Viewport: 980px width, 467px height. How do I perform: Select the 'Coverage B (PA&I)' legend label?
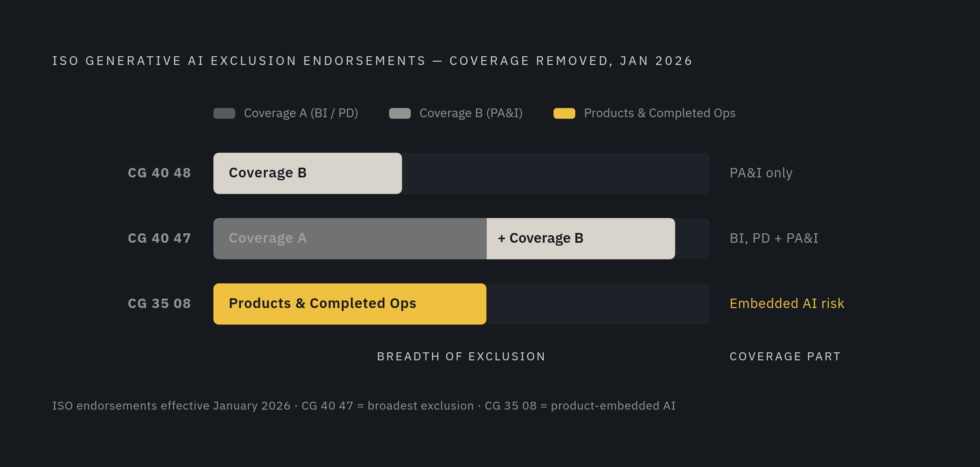[x=471, y=113]
